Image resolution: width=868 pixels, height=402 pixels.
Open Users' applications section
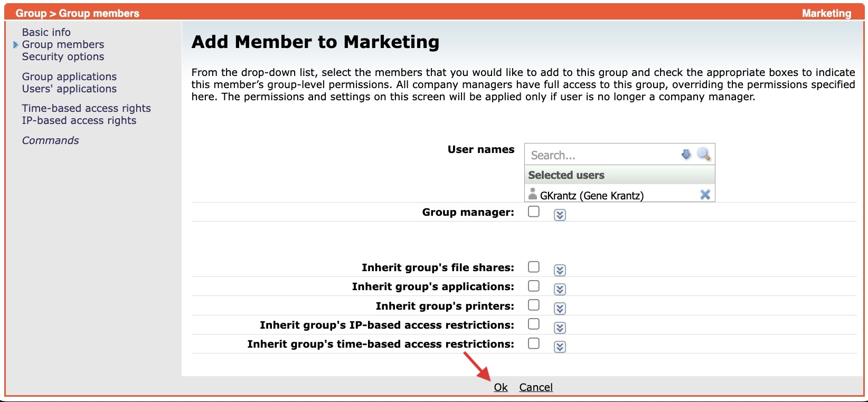(69, 89)
